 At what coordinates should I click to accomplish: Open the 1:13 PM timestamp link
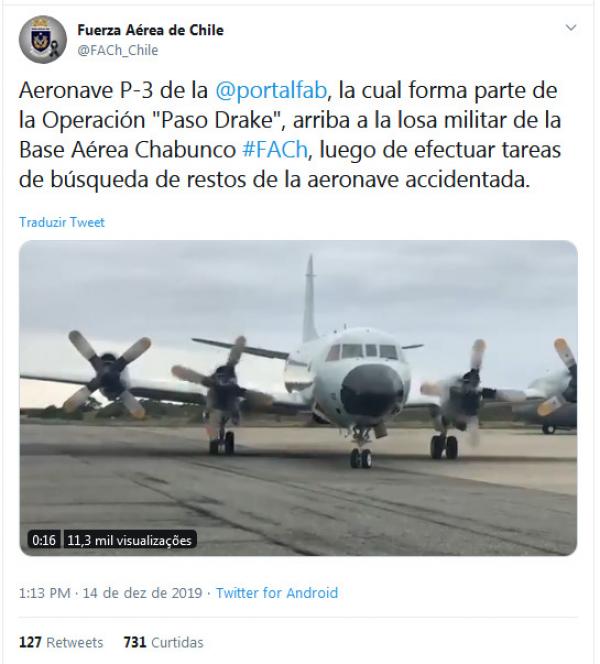[x=44, y=593]
